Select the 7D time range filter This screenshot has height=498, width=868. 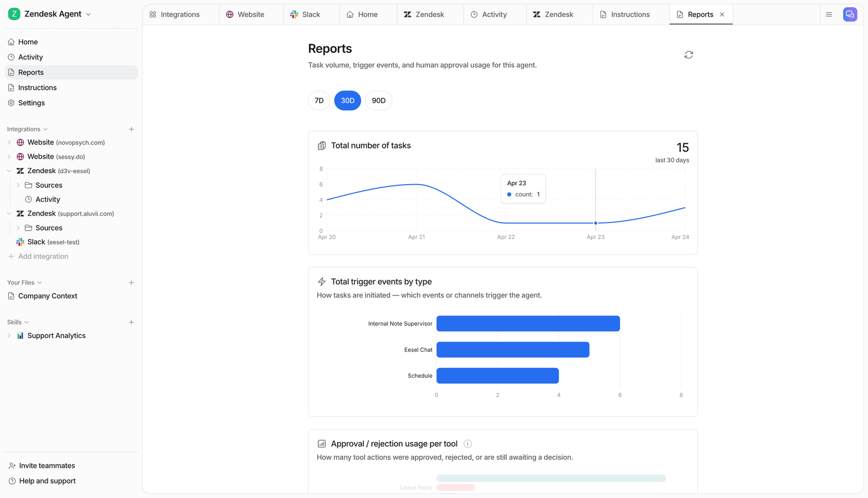coord(319,100)
